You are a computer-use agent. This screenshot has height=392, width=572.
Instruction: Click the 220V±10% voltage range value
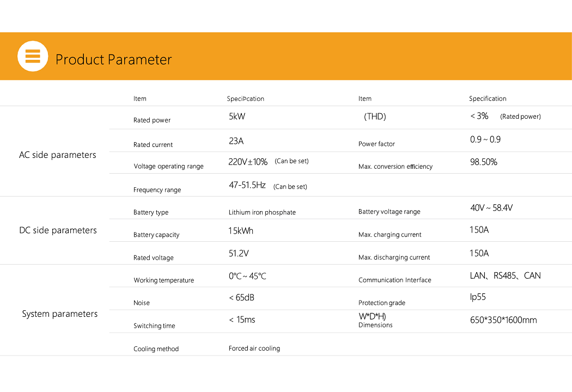point(248,162)
